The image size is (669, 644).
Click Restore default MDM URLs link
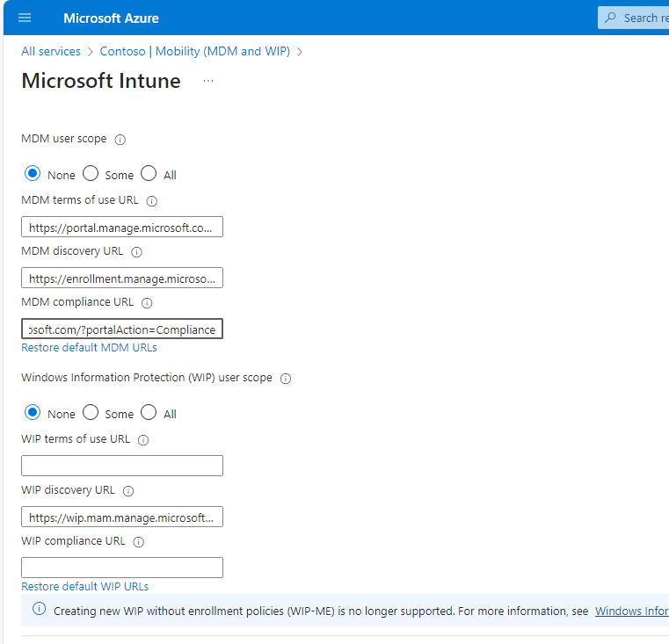click(x=89, y=348)
